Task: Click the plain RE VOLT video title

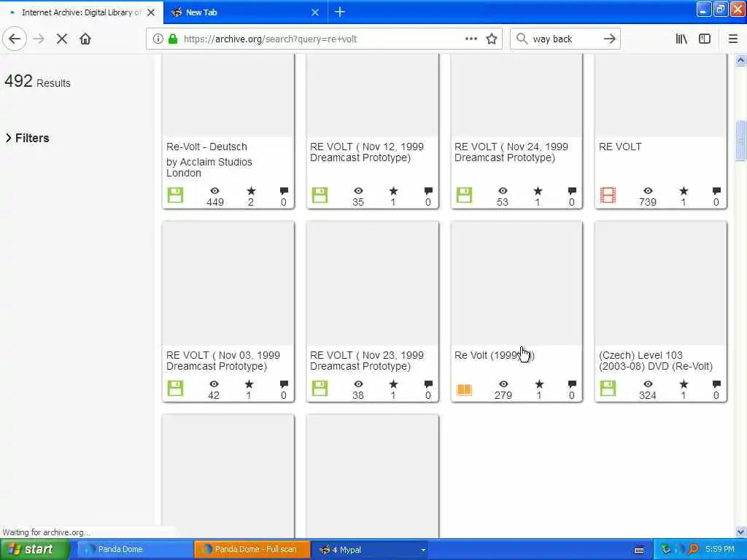Action: (x=620, y=147)
